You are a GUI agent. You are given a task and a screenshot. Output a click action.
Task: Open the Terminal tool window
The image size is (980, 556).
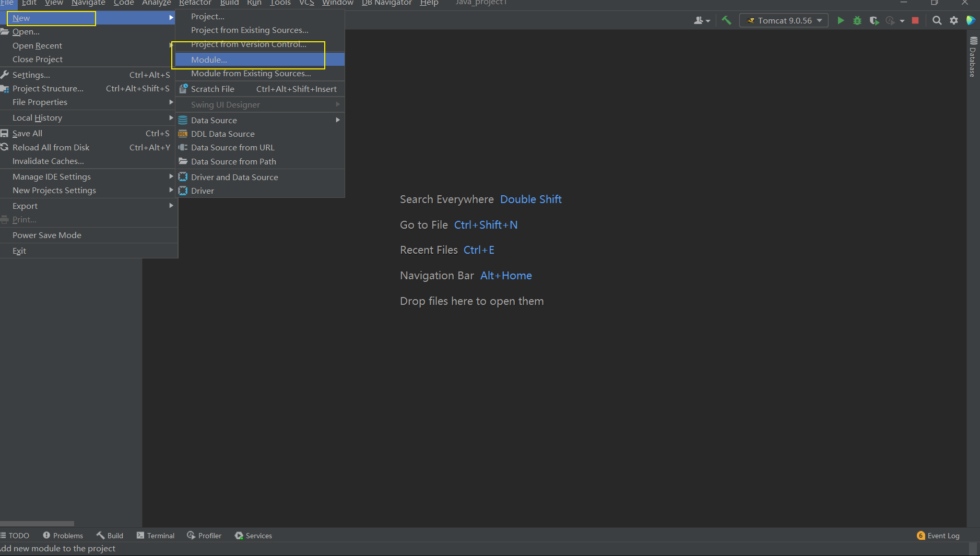(x=156, y=536)
